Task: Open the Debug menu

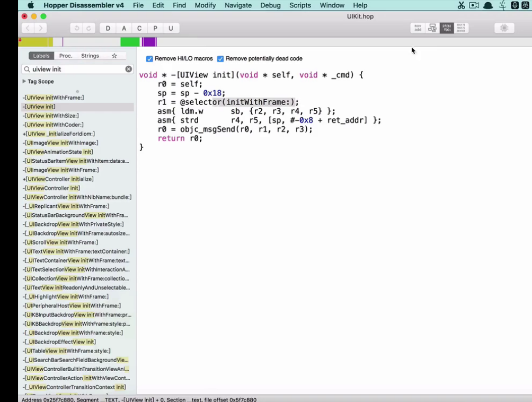Action: [270, 5]
